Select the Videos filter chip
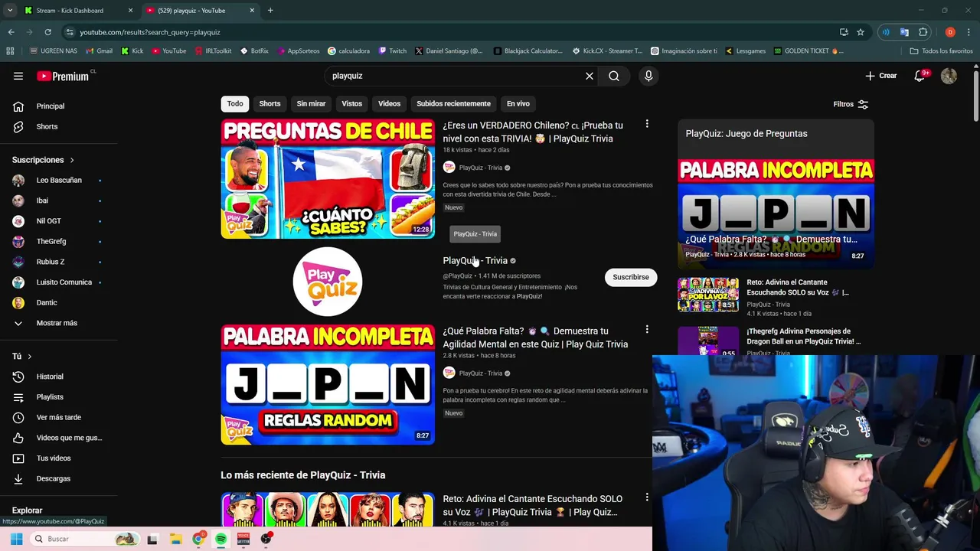Screen dimensions: 980x551 tap(389, 103)
